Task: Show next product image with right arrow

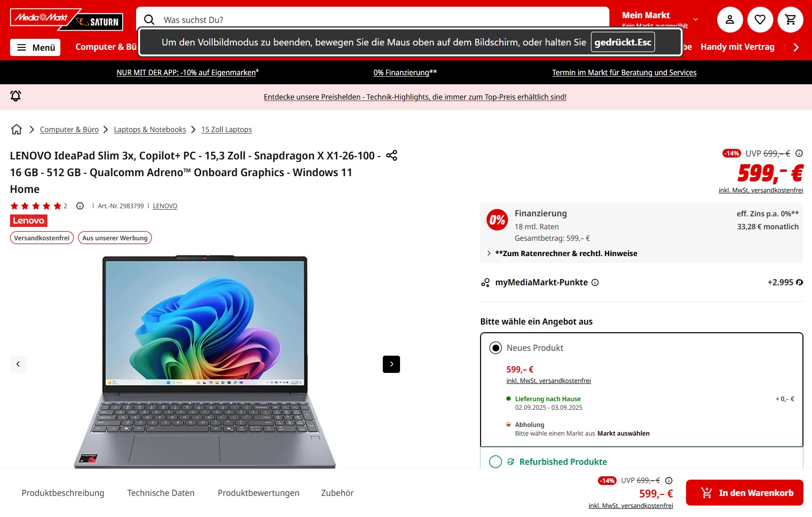Action: point(391,364)
